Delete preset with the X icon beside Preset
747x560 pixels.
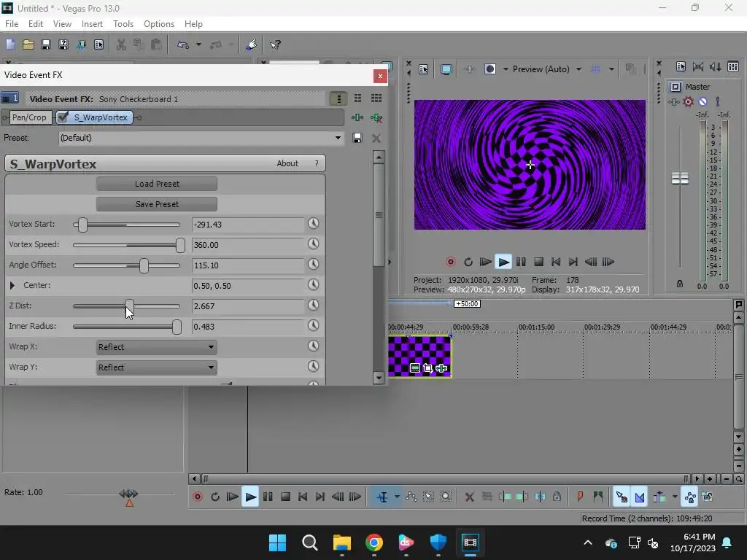[376, 138]
